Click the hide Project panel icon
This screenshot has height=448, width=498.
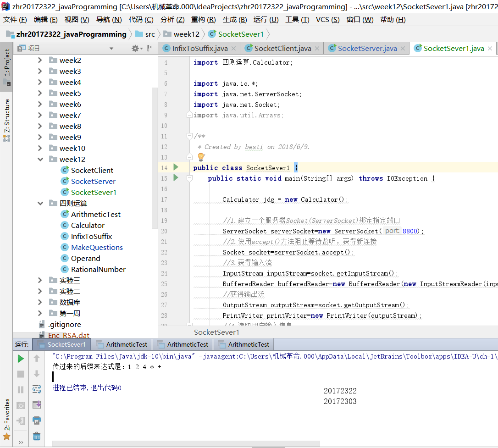(151, 48)
